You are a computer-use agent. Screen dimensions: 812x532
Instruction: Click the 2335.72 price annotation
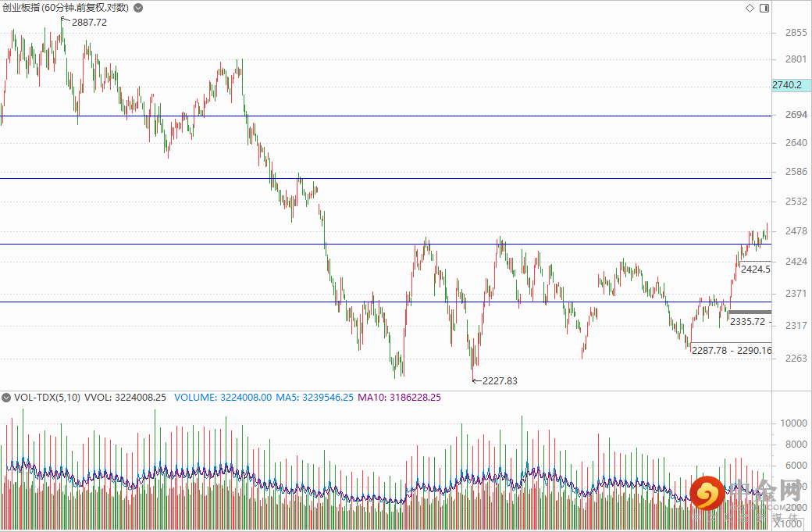click(x=747, y=322)
